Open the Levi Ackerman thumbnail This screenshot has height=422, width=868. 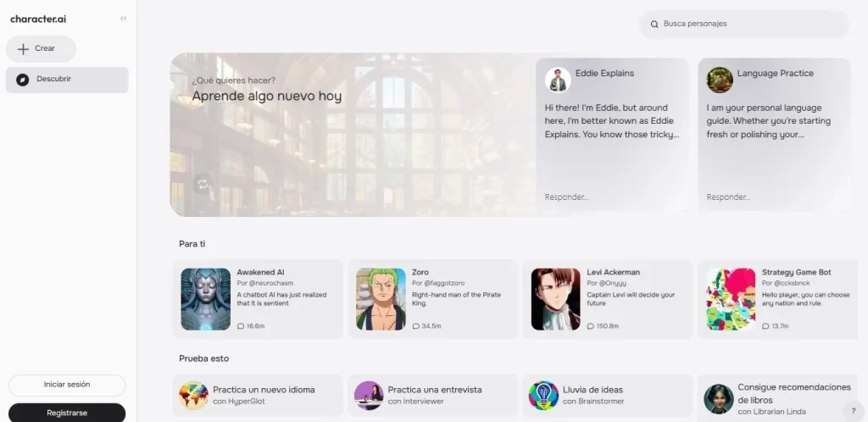(556, 299)
